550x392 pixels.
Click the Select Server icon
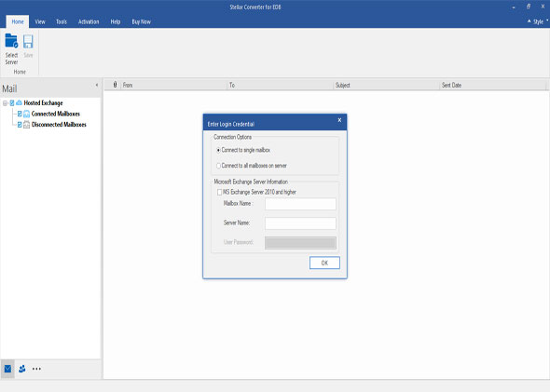(11, 41)
